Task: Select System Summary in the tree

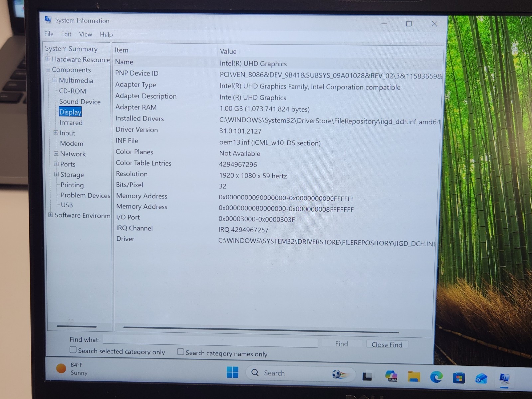Action: click(x=71, y=49)
